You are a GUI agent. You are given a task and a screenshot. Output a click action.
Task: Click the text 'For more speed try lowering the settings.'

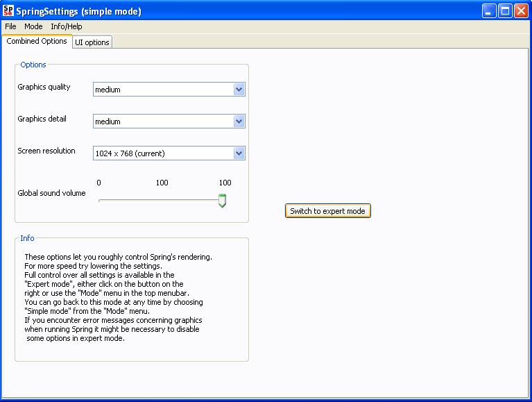93,266
